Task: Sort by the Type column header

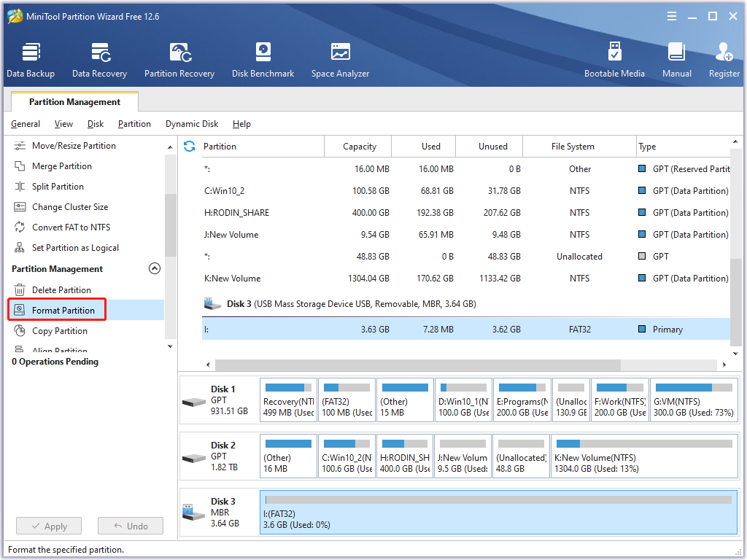Action: coord(683,146)
